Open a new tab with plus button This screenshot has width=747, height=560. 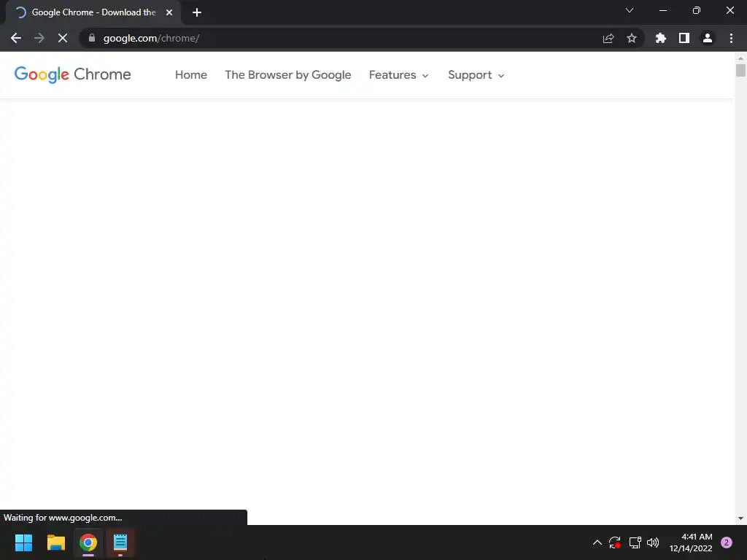pyautogui.click(x=197, y=12)
